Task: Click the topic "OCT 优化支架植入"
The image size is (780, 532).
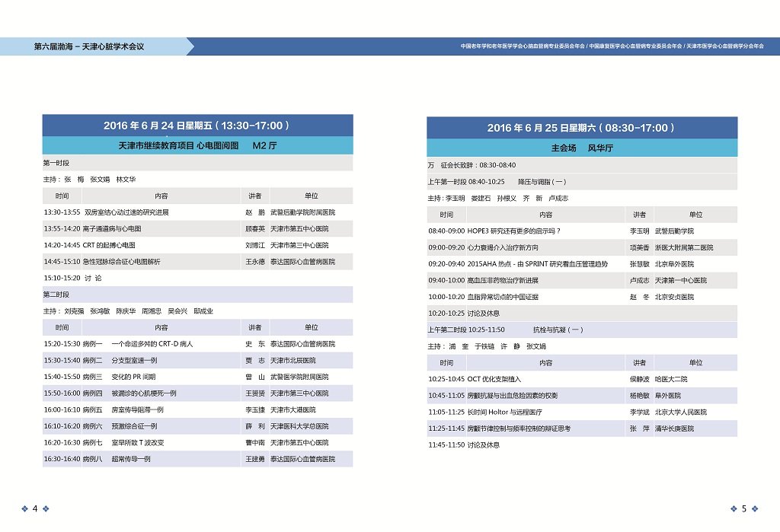Action: click(494, 379)
